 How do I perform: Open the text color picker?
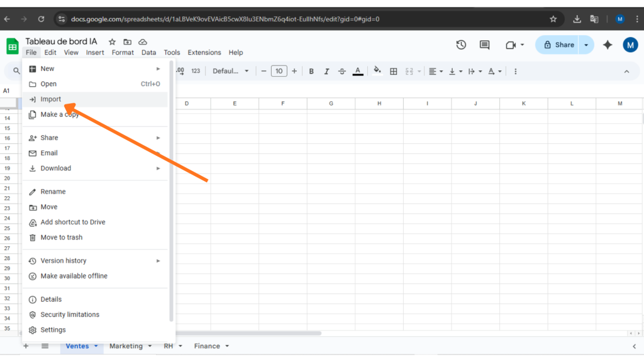[x=357, y=71]
